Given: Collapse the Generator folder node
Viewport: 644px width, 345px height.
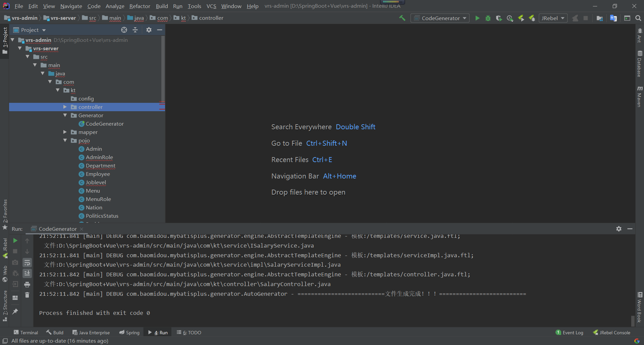Looking at the screenshot, I should click(x=65, y=115).
